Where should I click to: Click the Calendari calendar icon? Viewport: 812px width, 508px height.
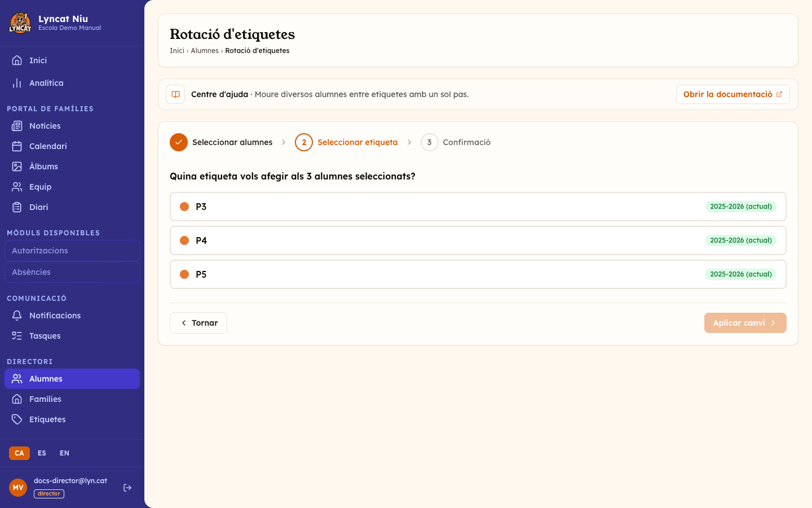click(17, 146)
